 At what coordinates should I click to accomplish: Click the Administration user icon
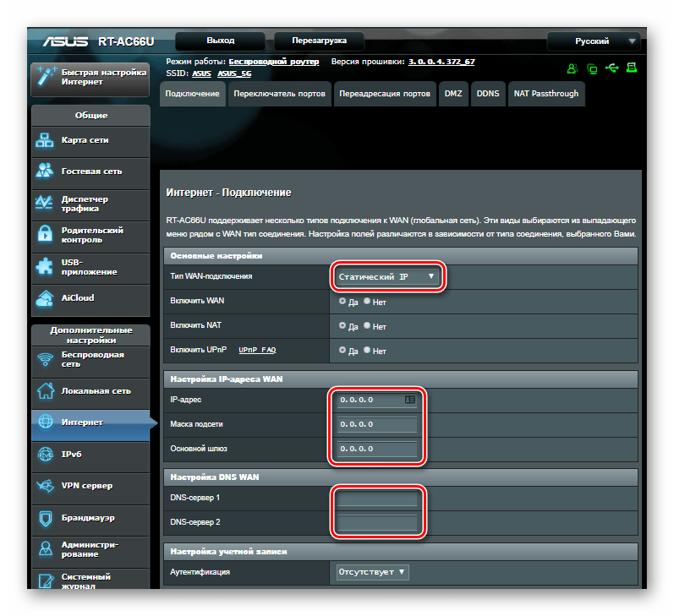[x=46, y=549]
